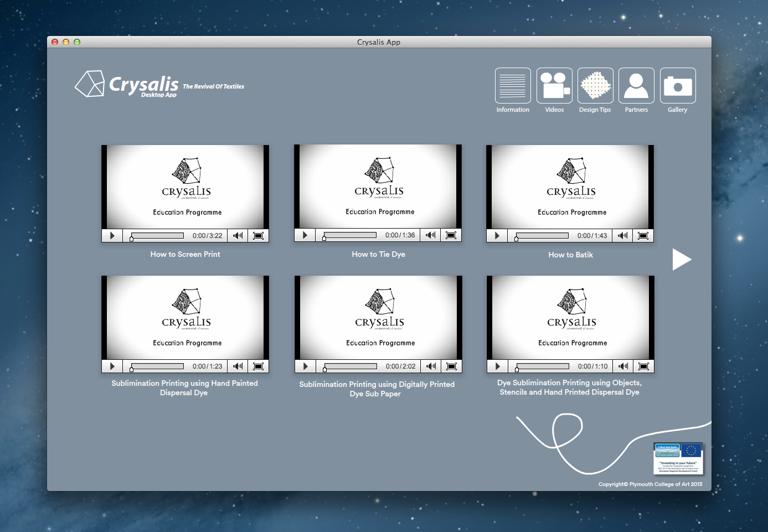Fullscreen the How to Screen Print video
This screenshot has width=768, height=532.
coord(258,236)
